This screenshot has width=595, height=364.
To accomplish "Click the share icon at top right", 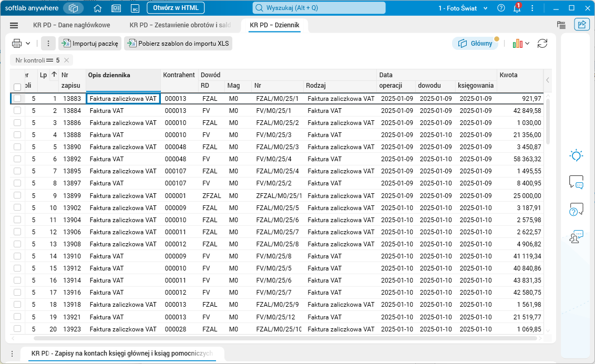I will 582,25.
